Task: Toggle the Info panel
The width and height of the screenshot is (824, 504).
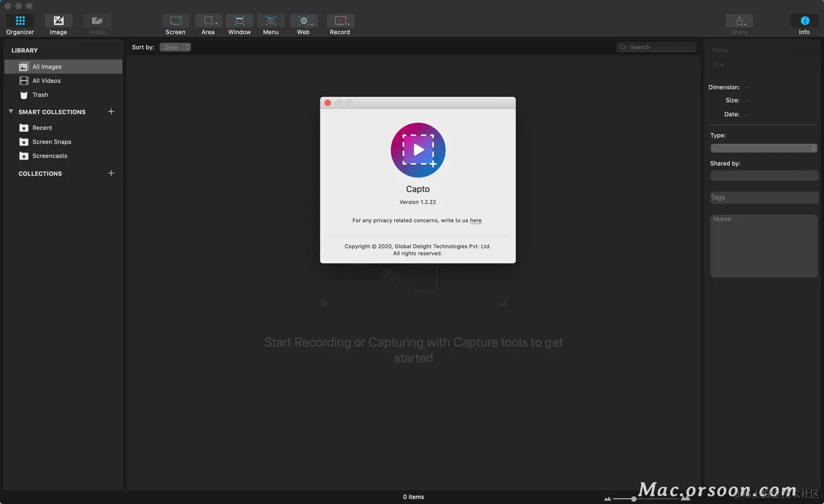Action: (805, 25)
